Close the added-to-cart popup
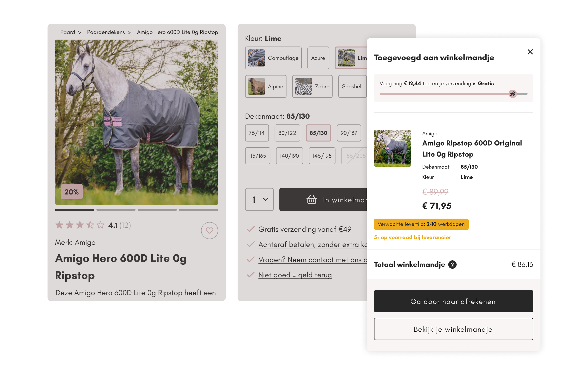 (530, 52)
